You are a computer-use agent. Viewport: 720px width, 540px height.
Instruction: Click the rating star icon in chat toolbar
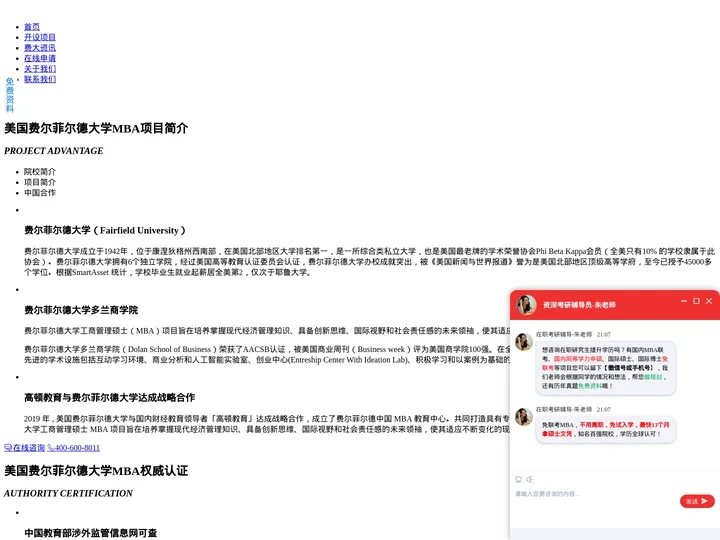tap(518, 479)
